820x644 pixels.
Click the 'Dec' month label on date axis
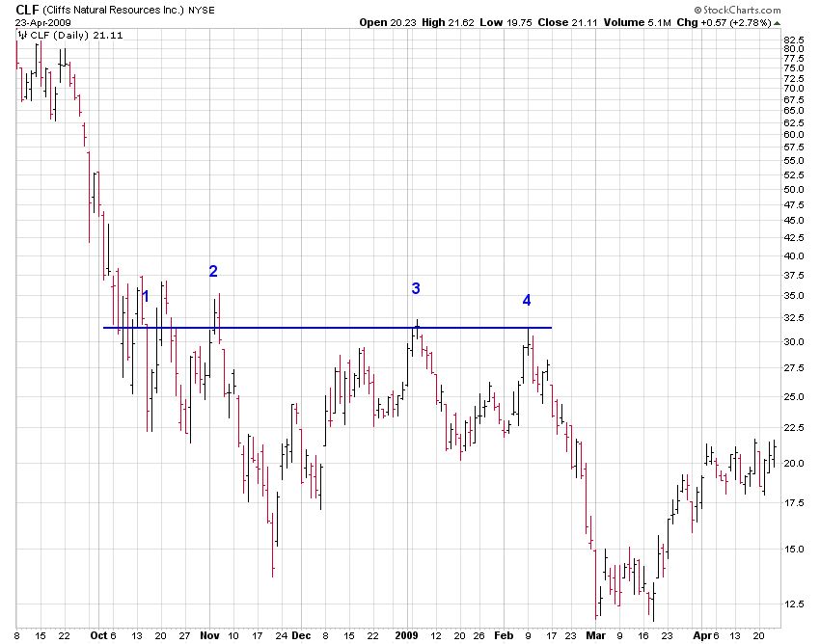coord(301,635)
